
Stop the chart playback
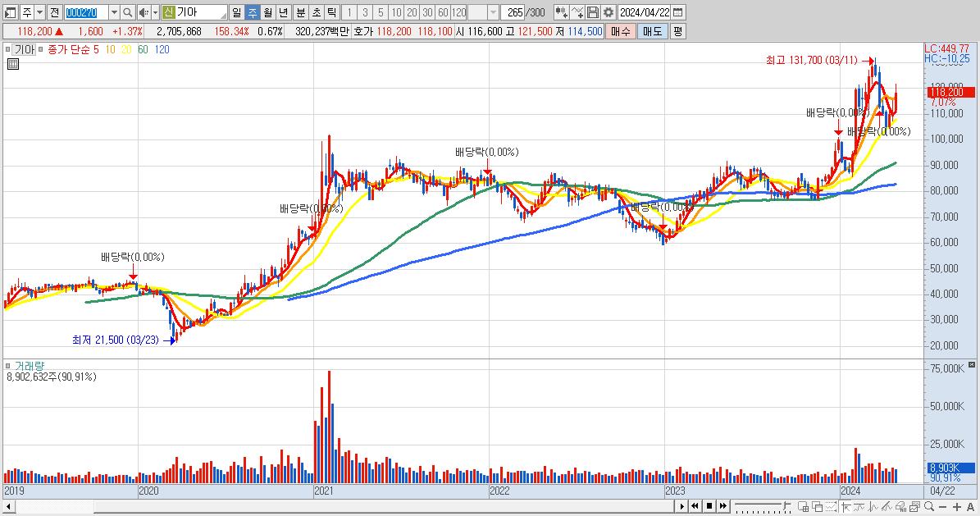click(709, 506)
